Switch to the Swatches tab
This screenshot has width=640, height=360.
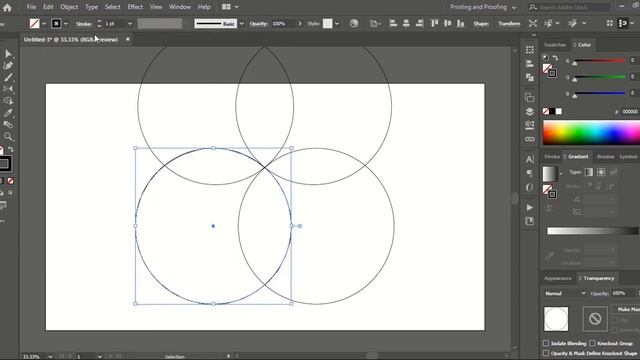[x=555, y=44]
